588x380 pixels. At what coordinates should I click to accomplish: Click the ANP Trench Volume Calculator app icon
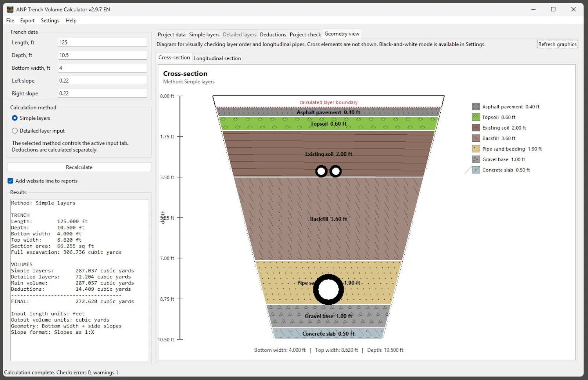(10, 10)
